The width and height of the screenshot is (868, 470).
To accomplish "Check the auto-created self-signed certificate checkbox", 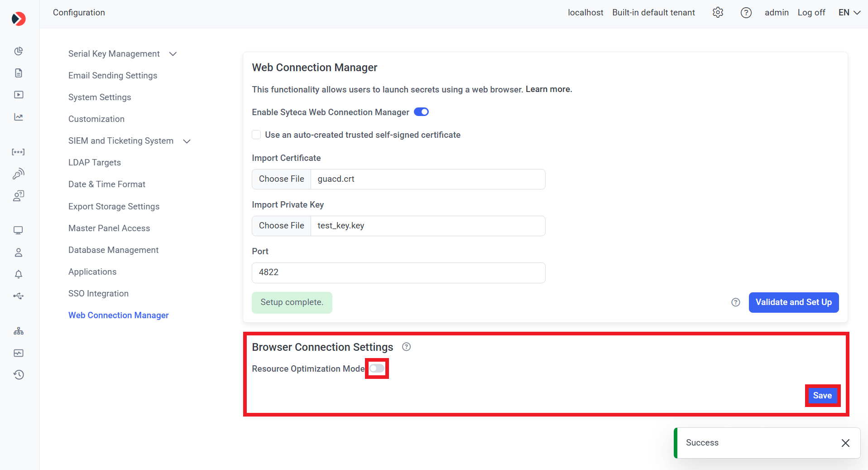I will point(257,135).
